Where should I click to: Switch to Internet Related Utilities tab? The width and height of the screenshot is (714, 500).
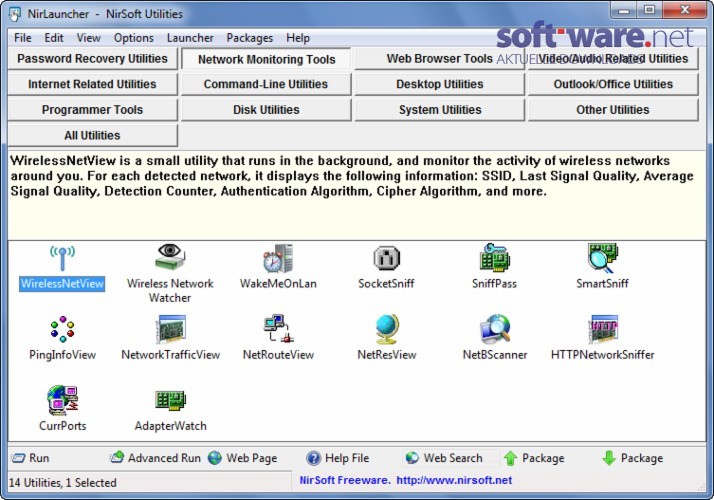(92, 84)
